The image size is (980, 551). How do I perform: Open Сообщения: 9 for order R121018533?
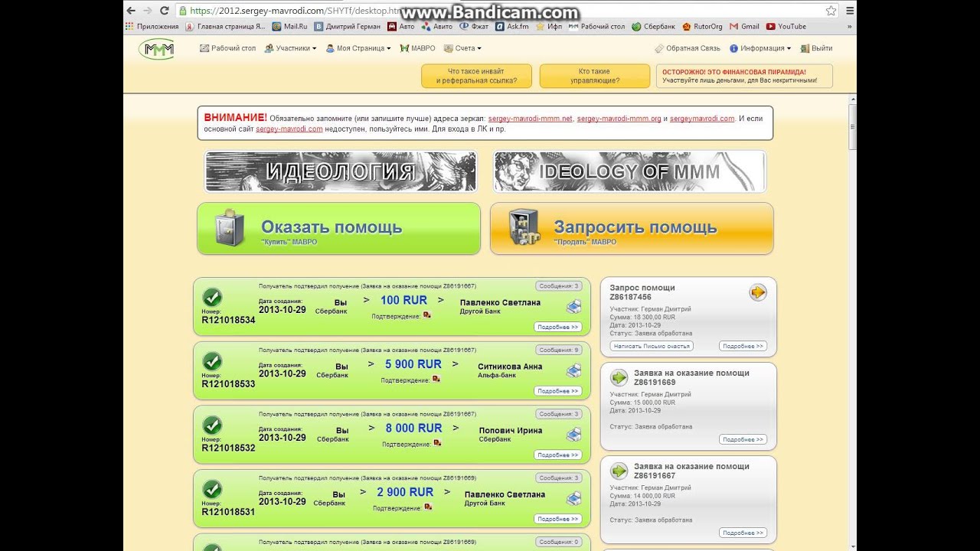pyautogui.click(x=560, y=350)
